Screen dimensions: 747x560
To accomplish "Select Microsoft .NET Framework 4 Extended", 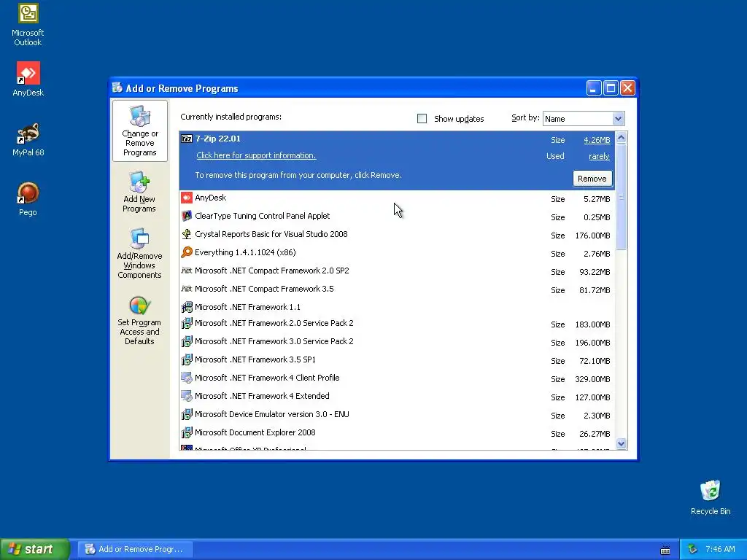I will (x=262, y=396).
